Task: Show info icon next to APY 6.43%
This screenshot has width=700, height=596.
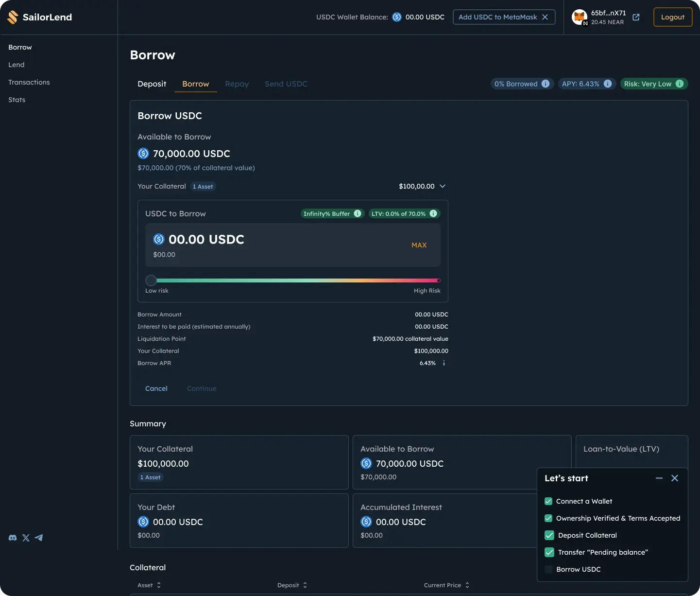Action: point(607,84)
